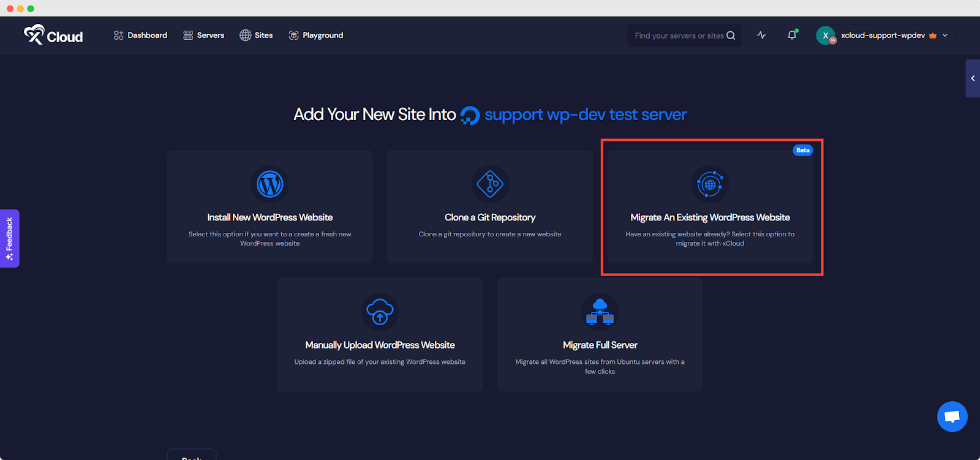Screen dimensions: 980x460
Task: Click the search magnifier icon
Action: click(x=731, y=36)
